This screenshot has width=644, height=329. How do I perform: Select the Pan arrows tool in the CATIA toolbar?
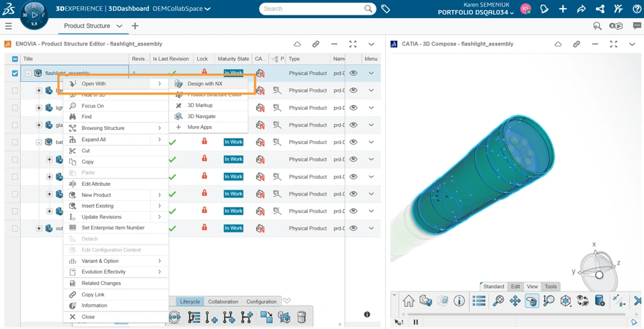point(515,301)
